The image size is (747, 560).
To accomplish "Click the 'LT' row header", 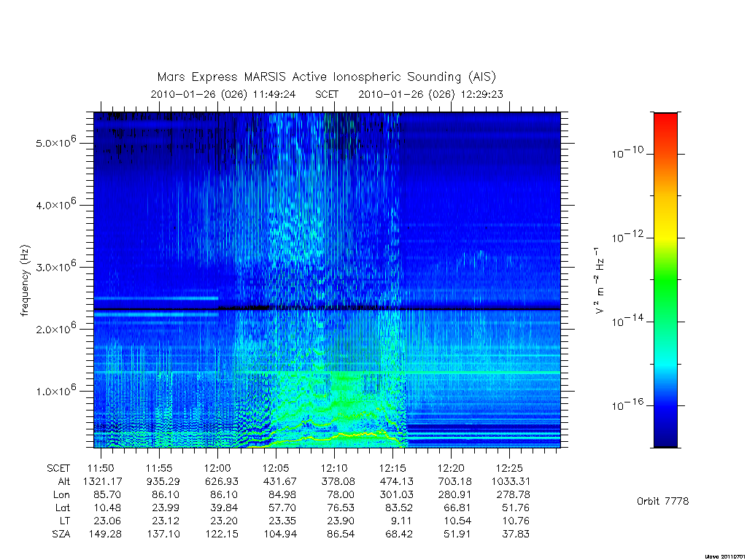I will point(65,521).
